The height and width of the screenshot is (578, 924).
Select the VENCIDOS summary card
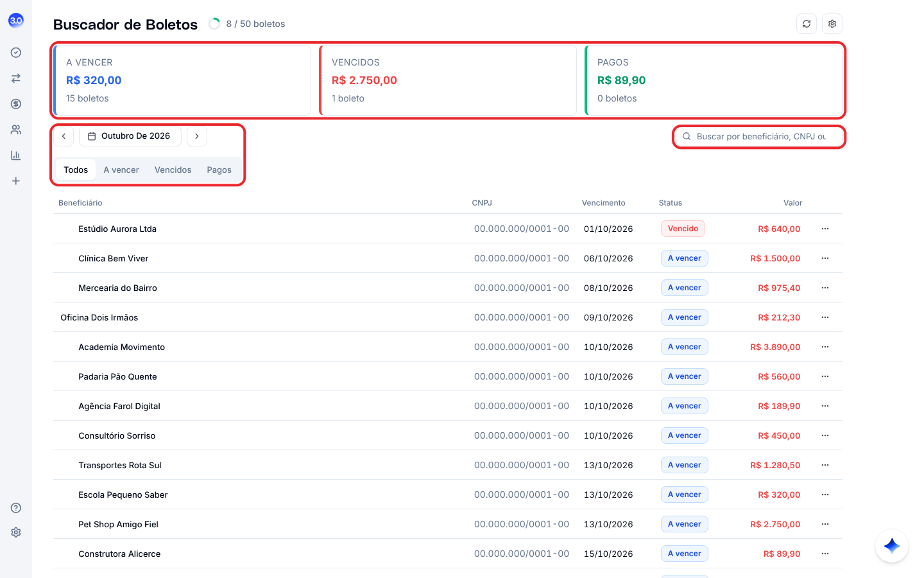pos(449,80)
